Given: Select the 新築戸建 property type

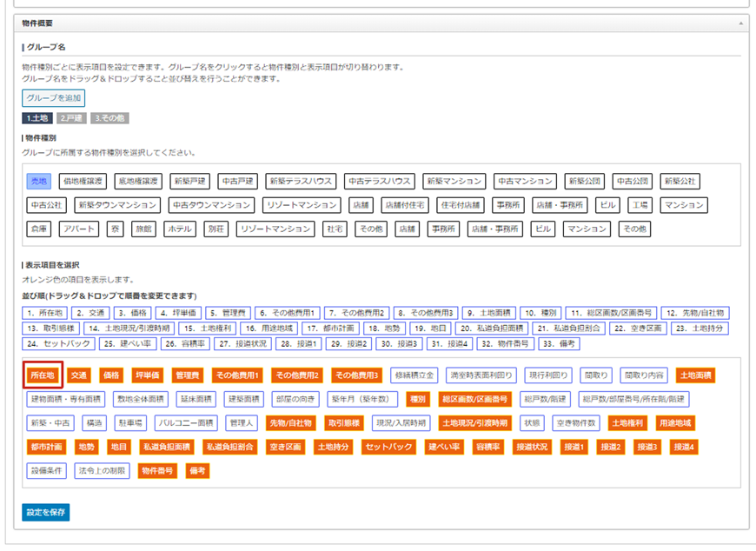Looking at the screenshot, I should [x=189, y=182].
